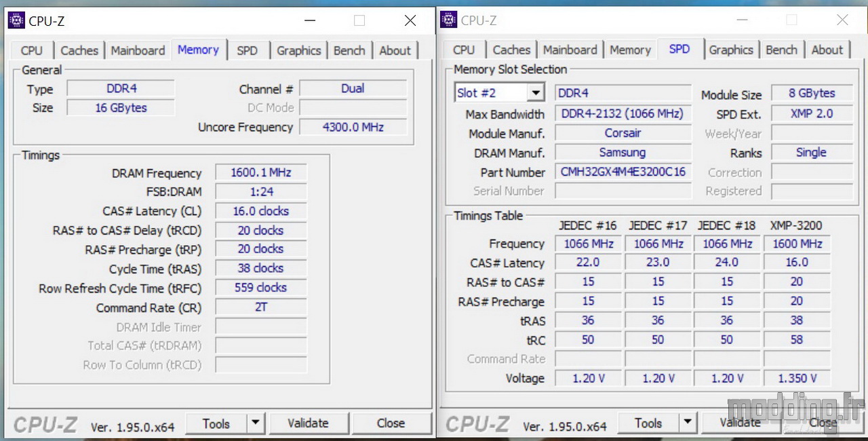Open About tab in left CPU-Z window
This screenshot has height=441, width=868.
[395, 50]
